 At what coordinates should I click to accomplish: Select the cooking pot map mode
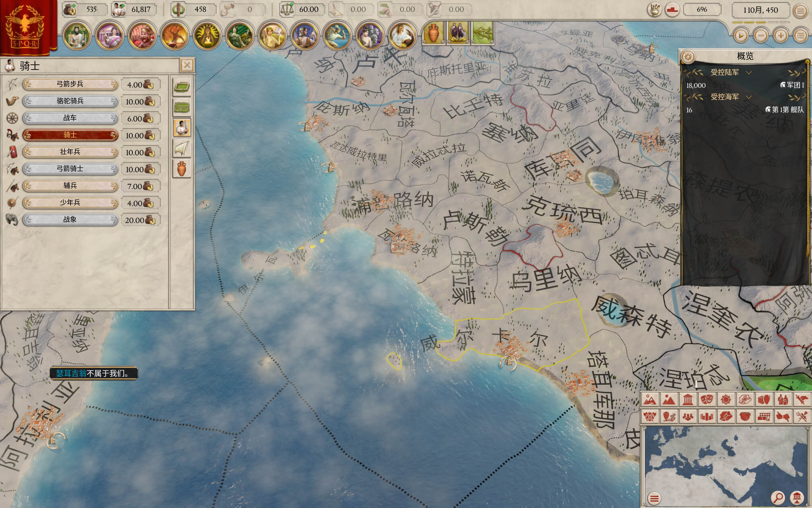745,416
